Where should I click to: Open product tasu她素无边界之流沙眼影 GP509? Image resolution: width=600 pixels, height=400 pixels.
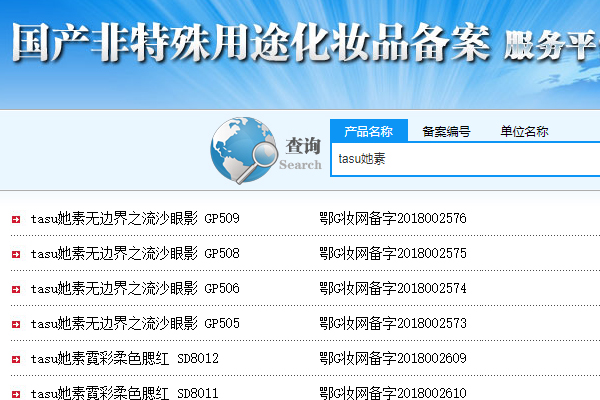pyautogui.click(x=135, y=219)
